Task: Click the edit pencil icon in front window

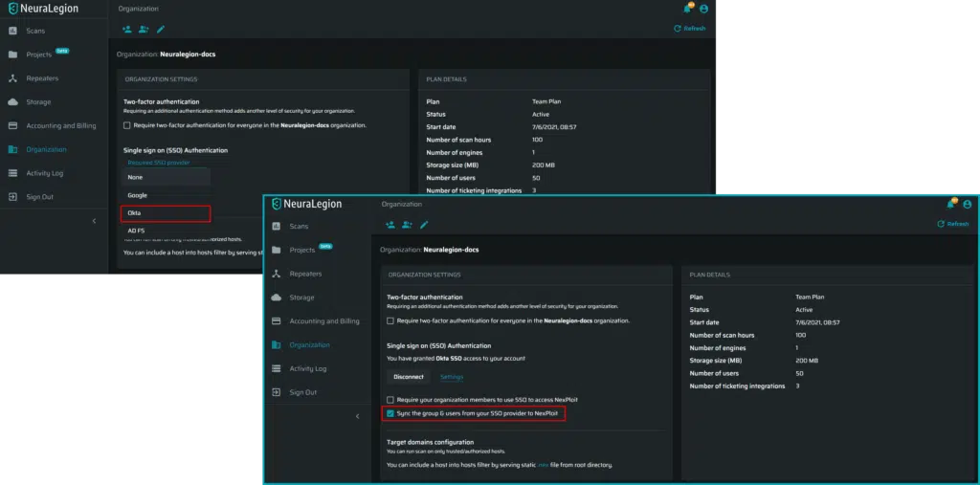Action: tap(424, 225)
